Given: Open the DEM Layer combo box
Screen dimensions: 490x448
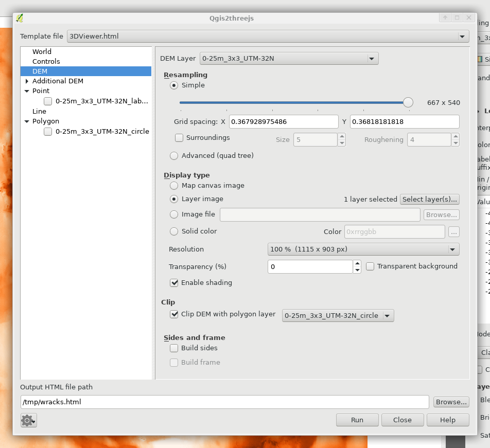Looking at the screenshot, I should coord(289,59).
